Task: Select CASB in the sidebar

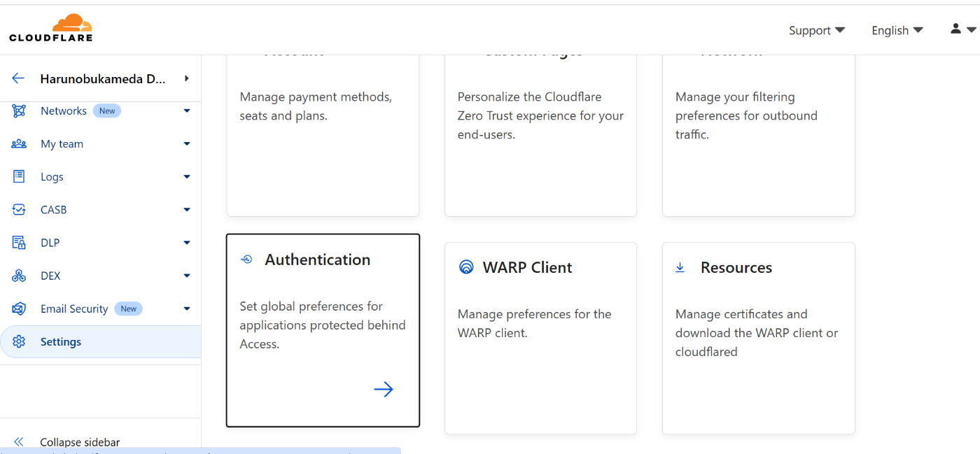Action: (x=53, y=209)
